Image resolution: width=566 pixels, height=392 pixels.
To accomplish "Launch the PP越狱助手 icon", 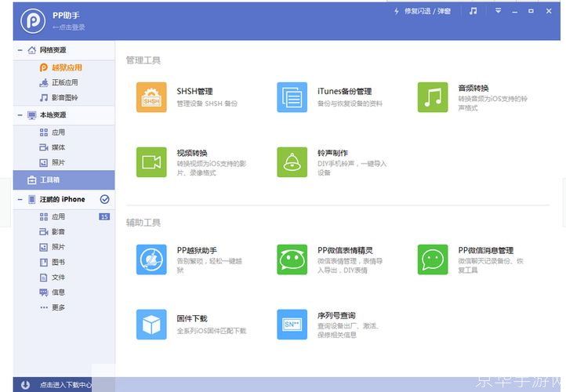I will tap(151, 260).
